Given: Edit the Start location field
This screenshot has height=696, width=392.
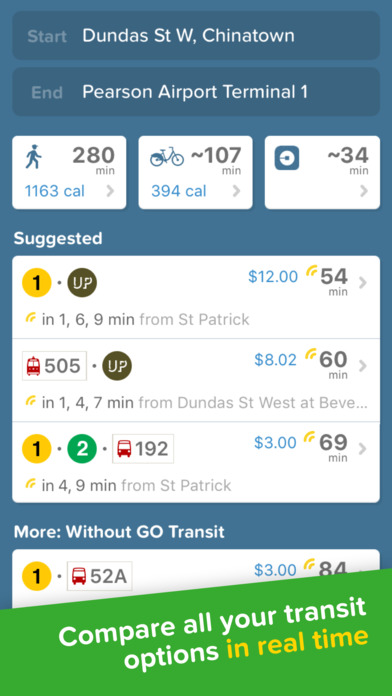Looking at the screenshot, I should coord(196,36).
